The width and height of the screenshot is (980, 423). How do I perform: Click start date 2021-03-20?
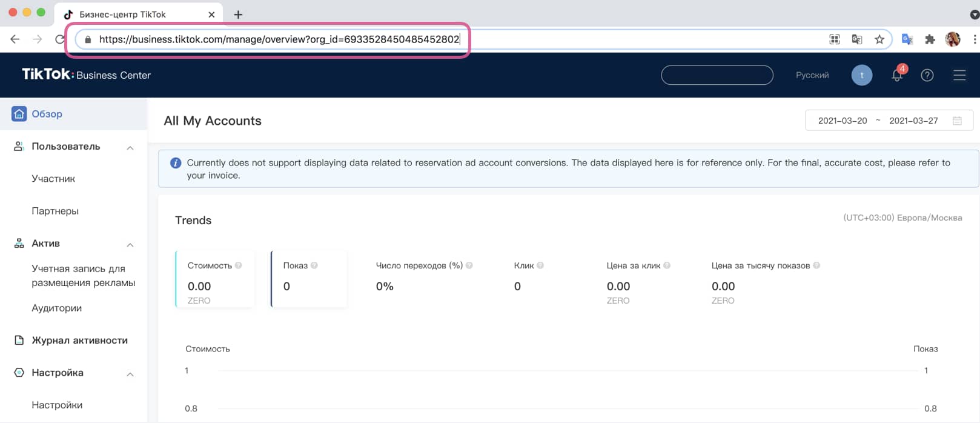click(843, 121)
